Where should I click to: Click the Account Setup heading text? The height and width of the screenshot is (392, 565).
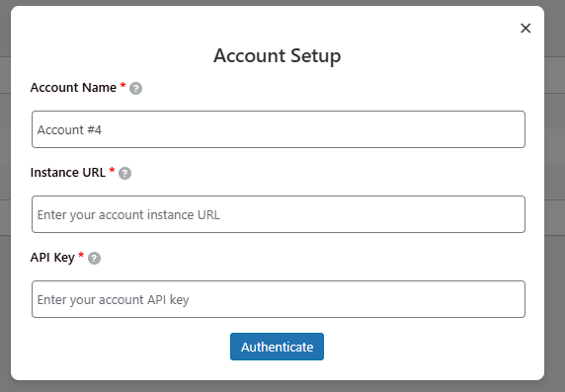[278, 56]
